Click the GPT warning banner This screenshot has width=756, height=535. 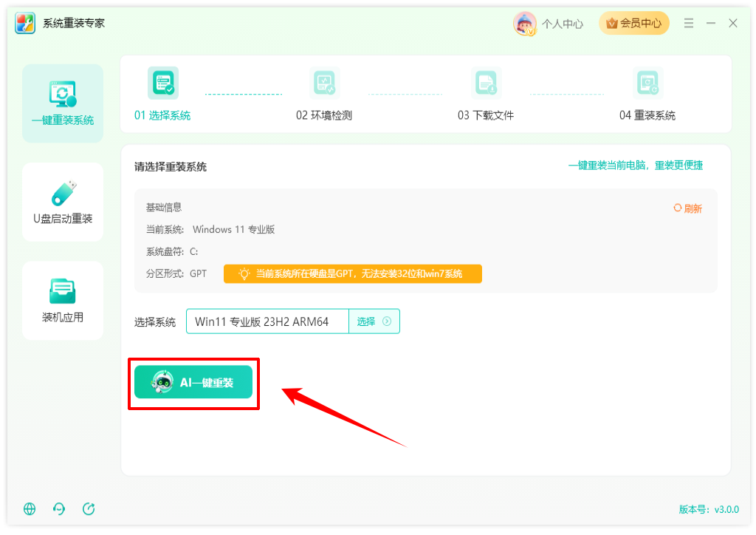(x=352, y=273)
